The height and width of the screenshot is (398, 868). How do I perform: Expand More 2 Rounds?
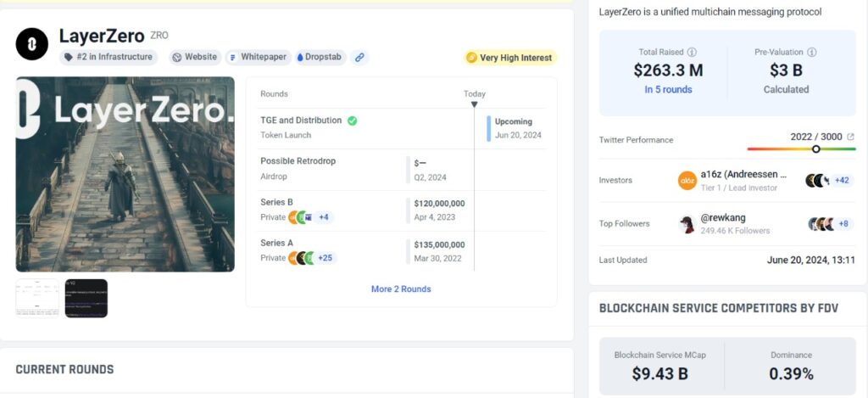click(x=401, y=289)
